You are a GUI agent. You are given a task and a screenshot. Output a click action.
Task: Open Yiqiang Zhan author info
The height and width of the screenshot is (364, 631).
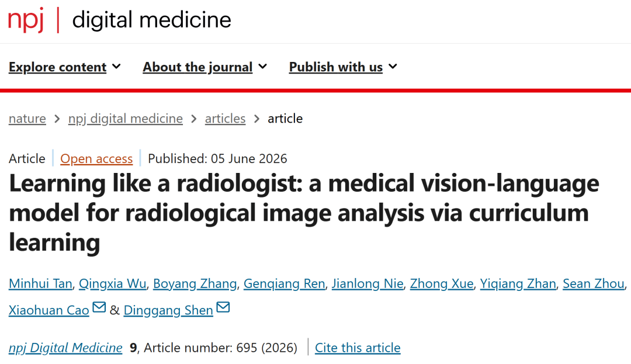click(x=518, y=283)
